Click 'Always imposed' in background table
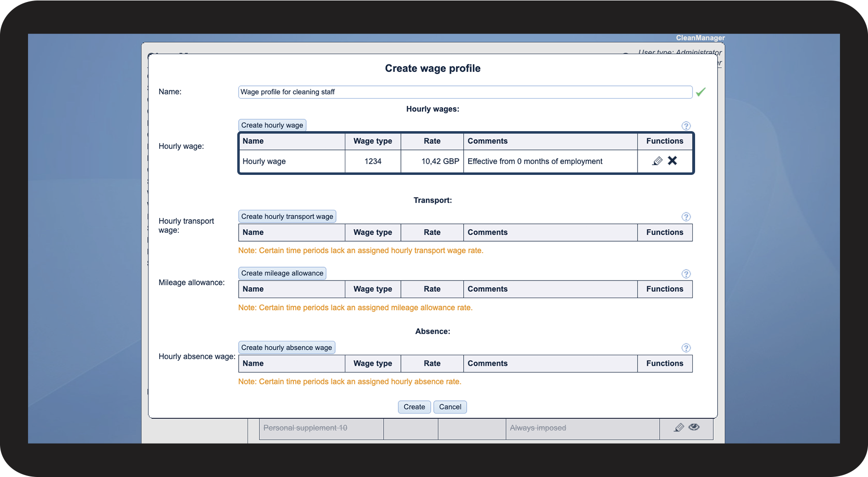The image size is (868, 477). pos(538,428)
